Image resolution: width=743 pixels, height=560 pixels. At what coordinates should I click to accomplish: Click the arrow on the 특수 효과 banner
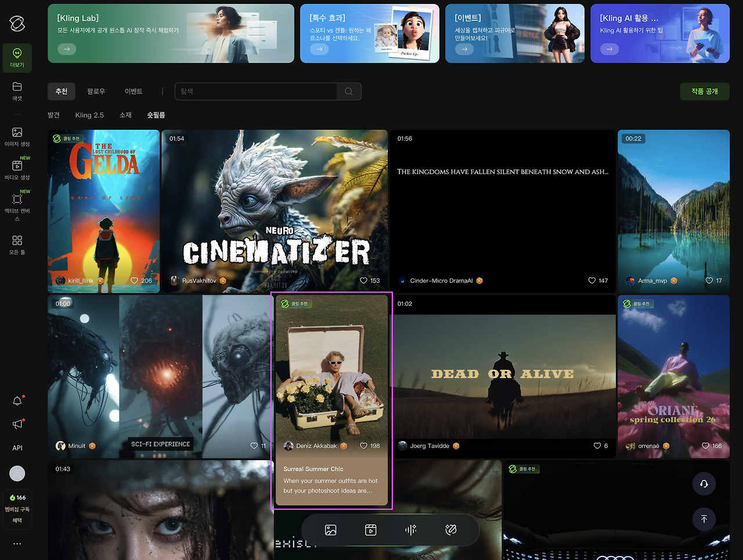pyautogui.click(x=319, y=49)
